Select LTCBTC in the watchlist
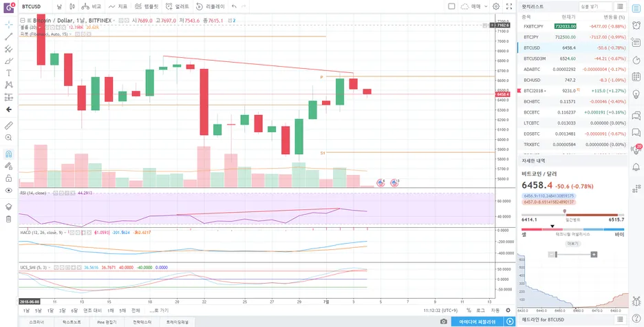This screenshot has height=327, width=644. 573,123
